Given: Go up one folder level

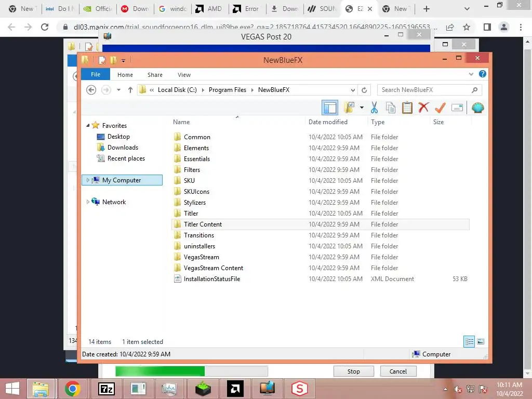Looking at the screenshot, I should click(130, 90).
